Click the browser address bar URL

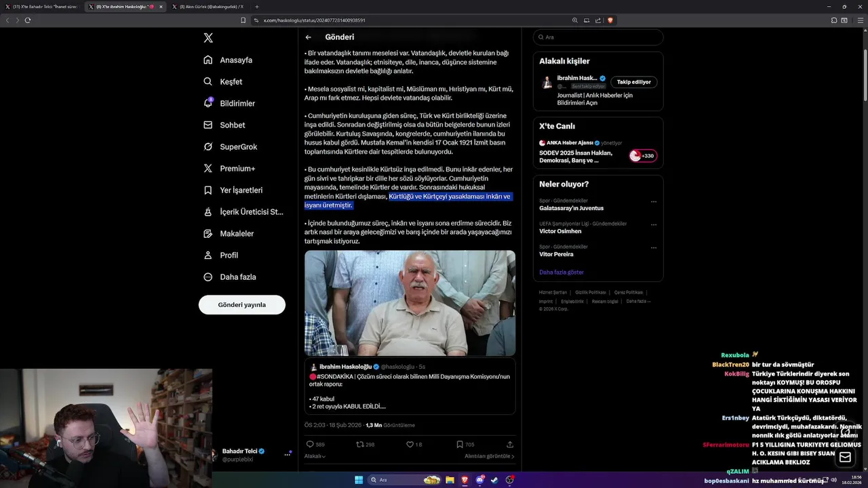pyautogui.click(x=315, y=20)
